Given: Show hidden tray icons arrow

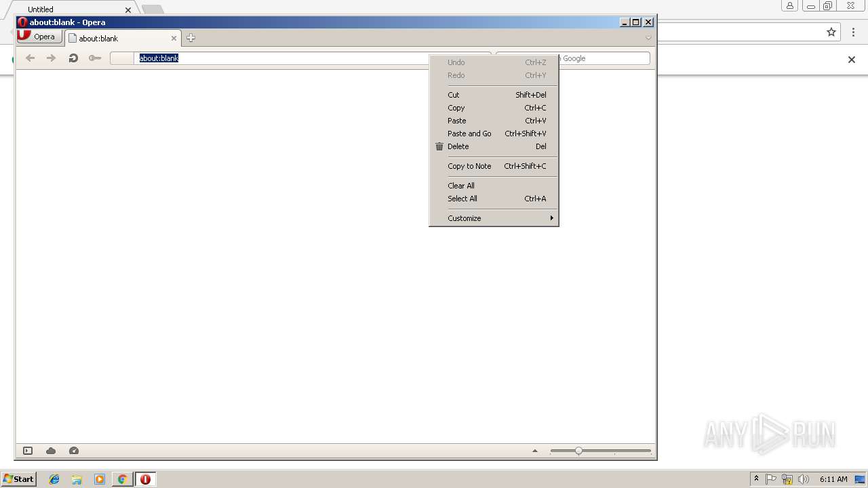Looking at the screenshot, I should coord(756,479).
